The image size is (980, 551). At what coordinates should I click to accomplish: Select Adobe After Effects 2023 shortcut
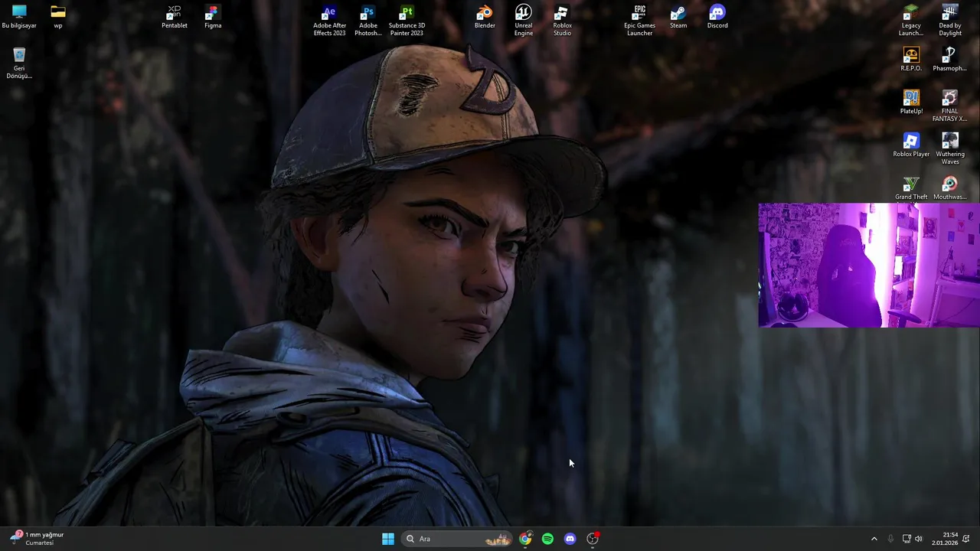[329, 21]
